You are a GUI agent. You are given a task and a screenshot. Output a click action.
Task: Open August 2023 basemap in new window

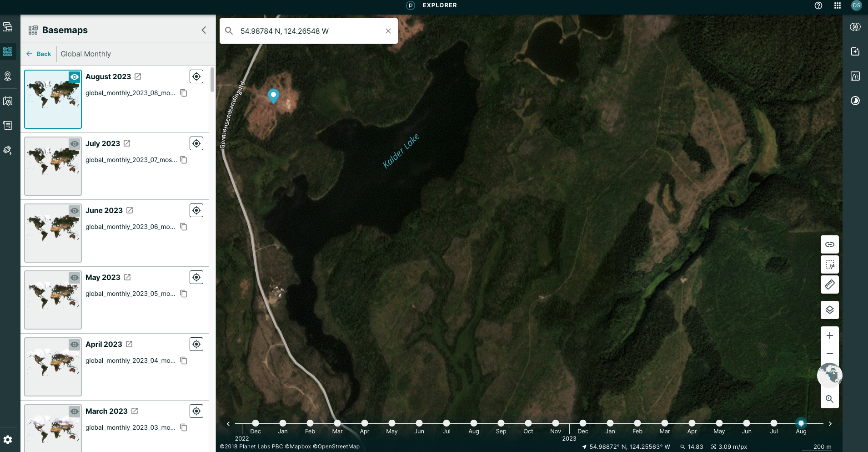(138, 76)
